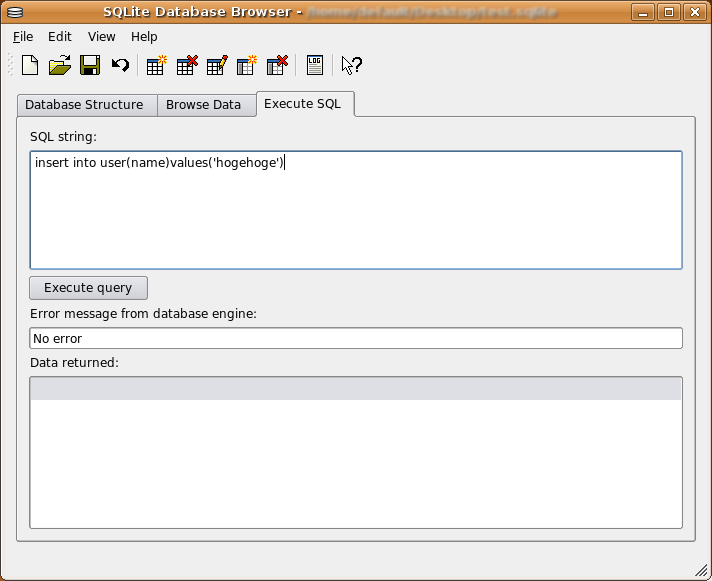Click the Delete Table icon
This screenshot has height=581, width=712.
click(x=186, y=66)
